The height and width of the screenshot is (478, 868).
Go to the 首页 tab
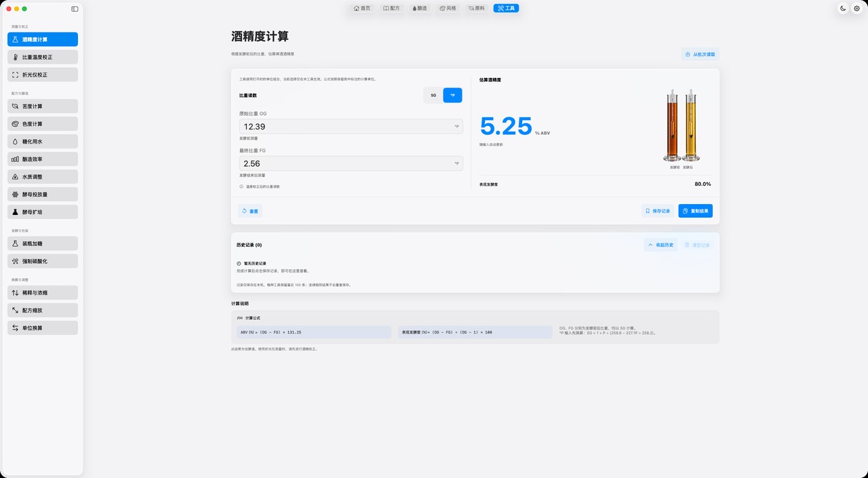(x=362, y=8)
